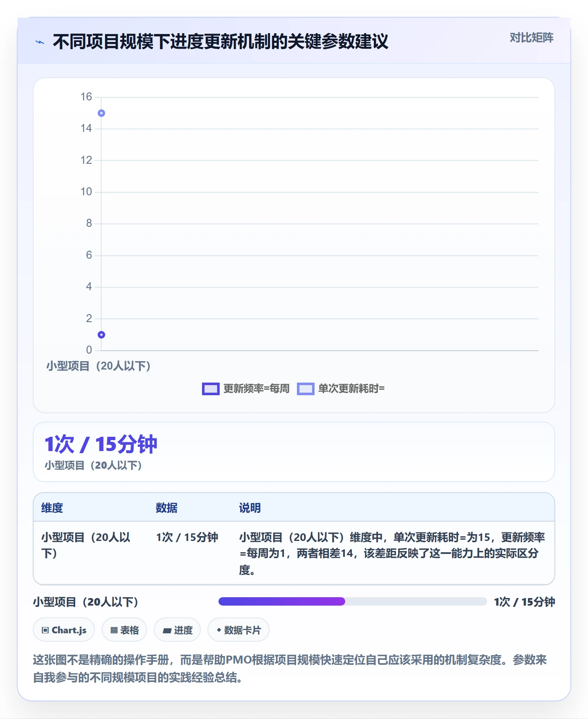Click the 维度 column header
The image size is (588, 719).
click(x=52, y=508)
